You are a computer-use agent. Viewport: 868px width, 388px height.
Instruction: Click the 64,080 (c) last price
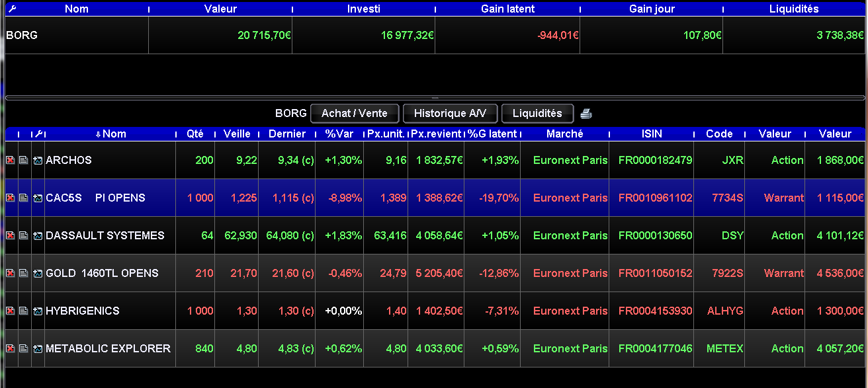[289, 236]
